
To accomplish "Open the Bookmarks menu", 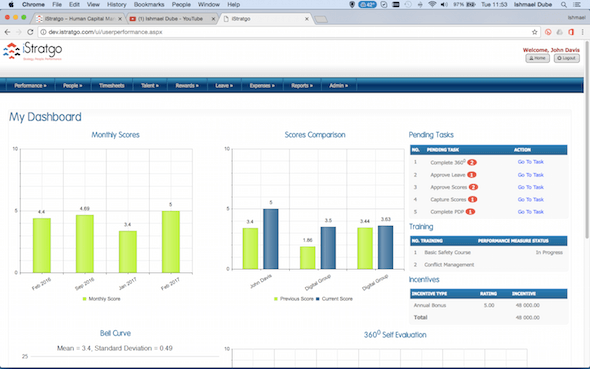I will (x=149, y=5).
